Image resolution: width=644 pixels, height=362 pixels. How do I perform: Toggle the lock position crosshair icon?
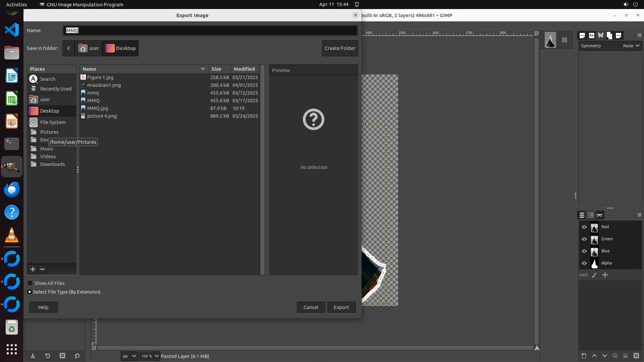(605, 275)
